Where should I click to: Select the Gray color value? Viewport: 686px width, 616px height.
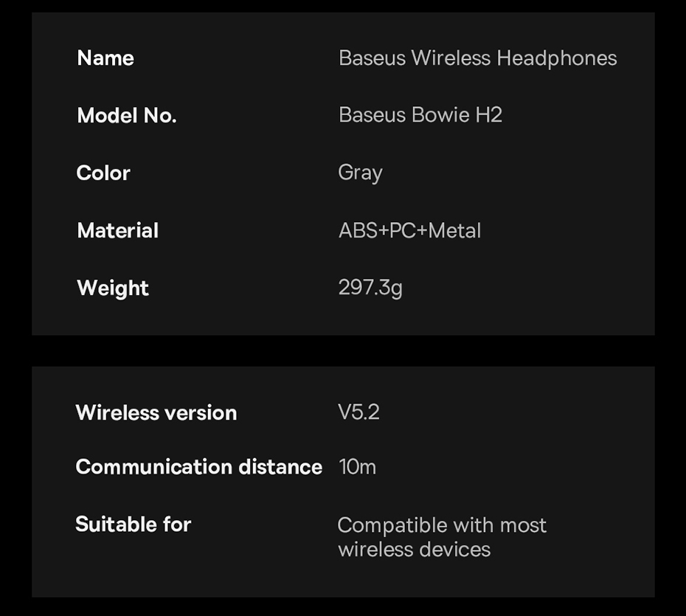tap(360, 173)
